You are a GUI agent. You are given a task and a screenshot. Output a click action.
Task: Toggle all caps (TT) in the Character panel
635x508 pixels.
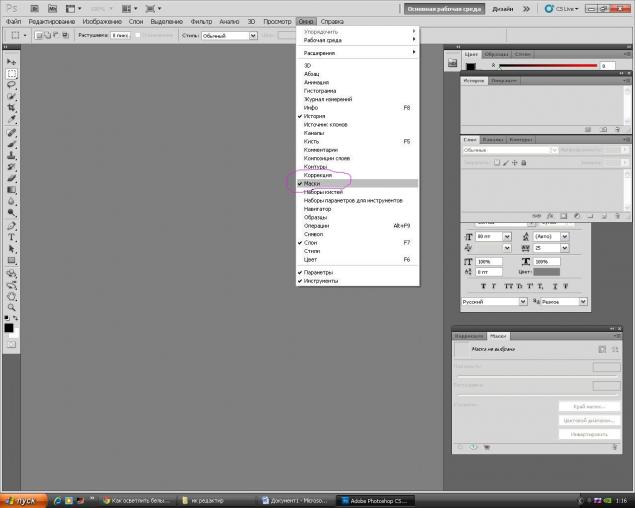point(508,286)
